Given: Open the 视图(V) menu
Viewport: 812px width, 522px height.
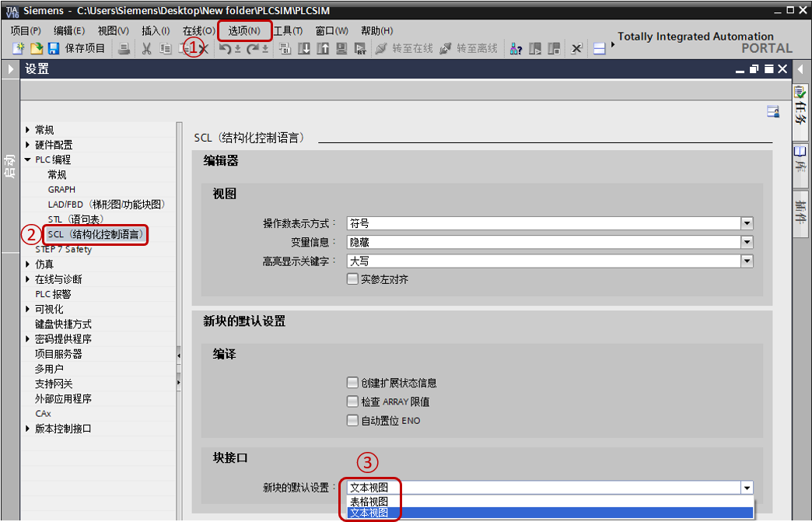Looking at the screenshot, I should tap(114, 31).
